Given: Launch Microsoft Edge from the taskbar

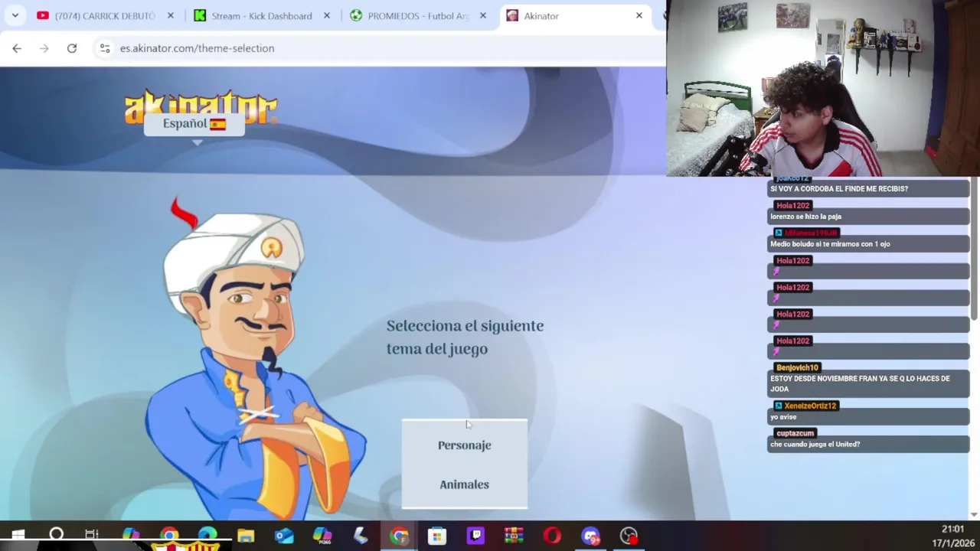Looking at the screenshot, I should coord(207,536).
